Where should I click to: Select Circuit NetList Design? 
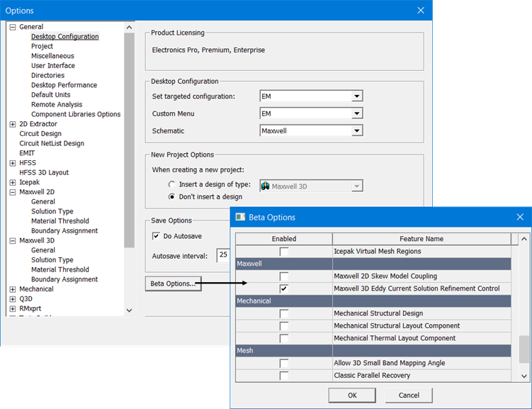click(52, 144)
